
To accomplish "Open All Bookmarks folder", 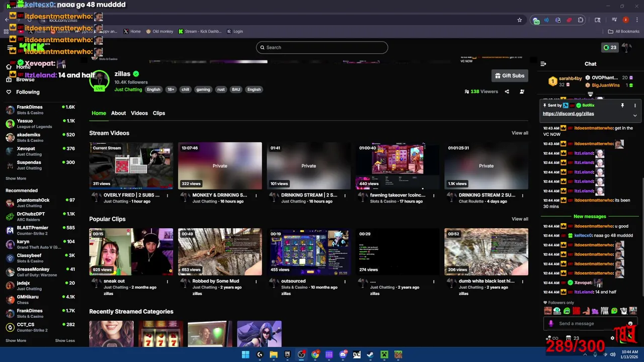I will coord(623,31).
